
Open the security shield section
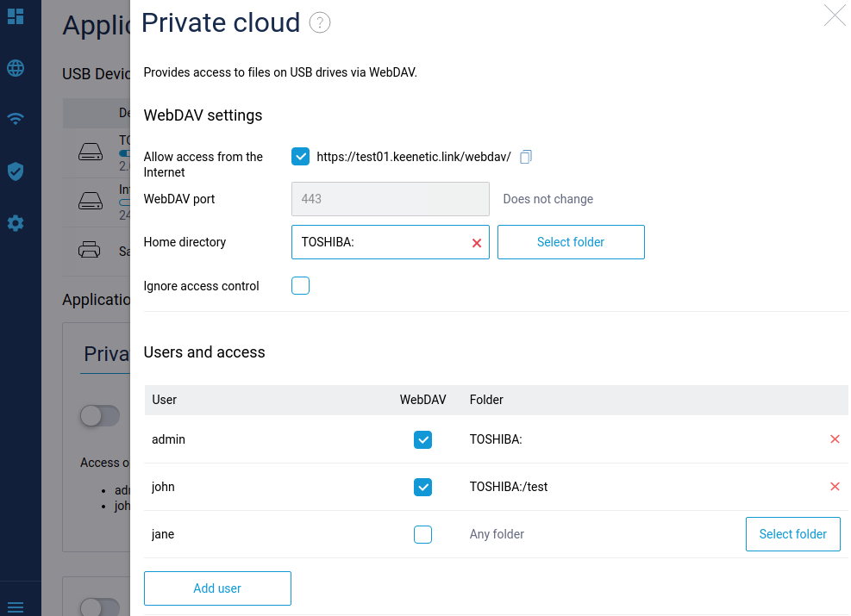click(16, 171)
